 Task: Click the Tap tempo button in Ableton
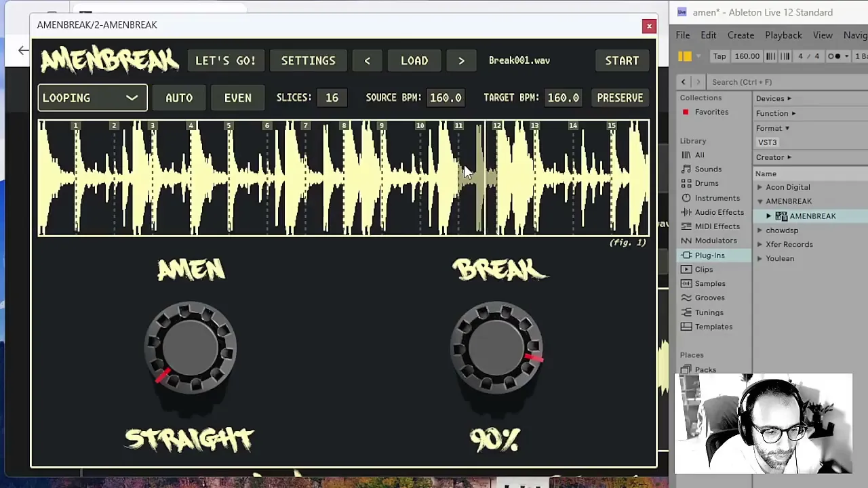click(719, 56)
